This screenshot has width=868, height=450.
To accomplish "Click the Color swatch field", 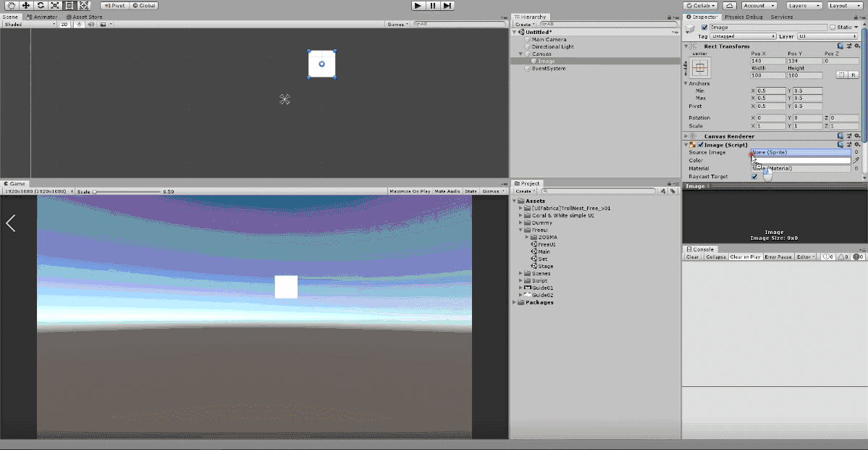I will coord(801,160).
